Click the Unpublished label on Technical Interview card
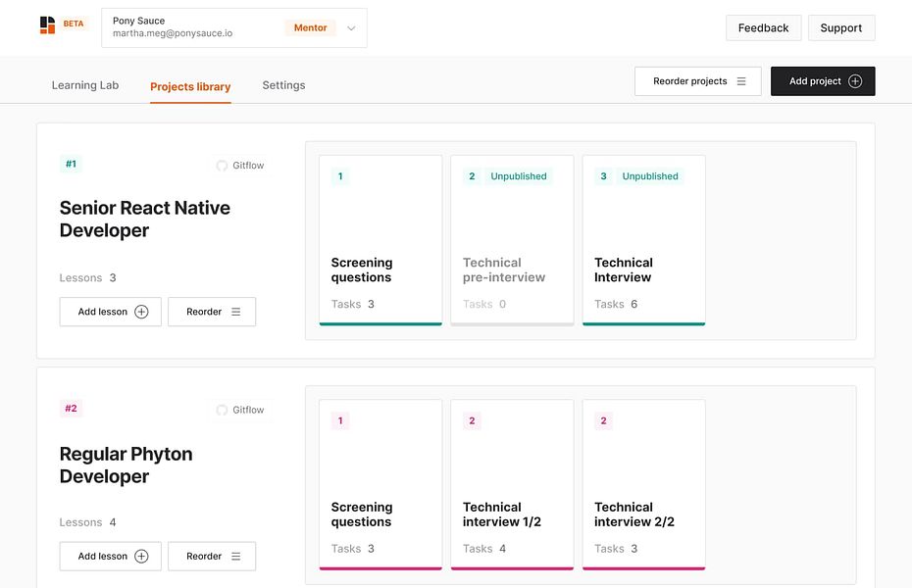 [650, 176]
